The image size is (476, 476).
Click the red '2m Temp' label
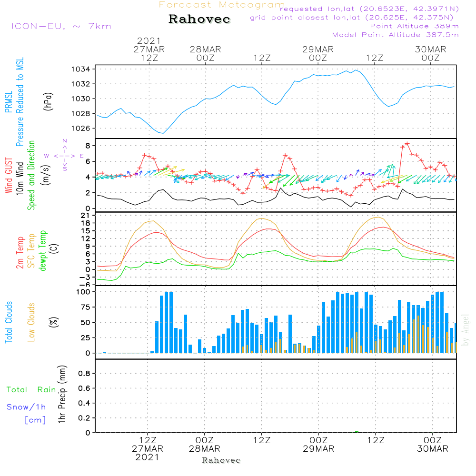(x=20, y=253)
